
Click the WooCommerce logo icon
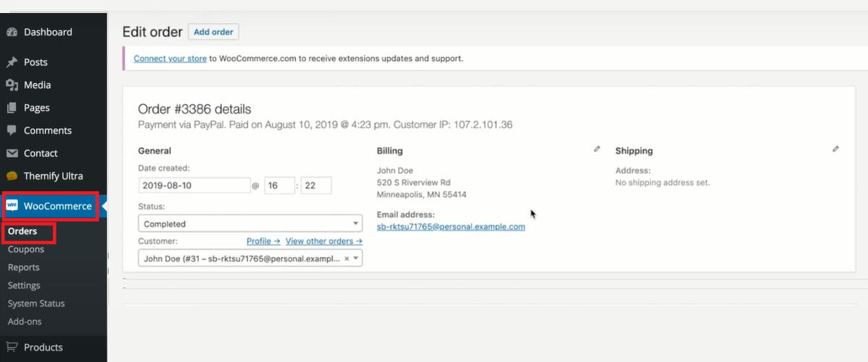12,206
